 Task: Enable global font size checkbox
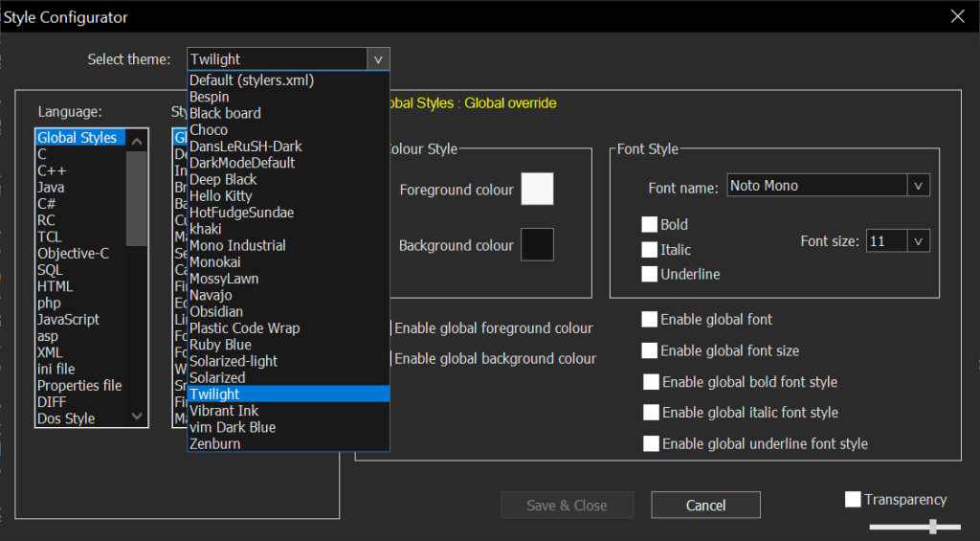(x=650, y=350)
